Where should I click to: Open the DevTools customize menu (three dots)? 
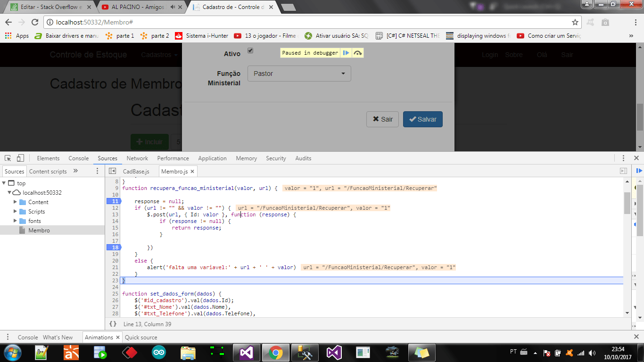[x=623, y=158]
